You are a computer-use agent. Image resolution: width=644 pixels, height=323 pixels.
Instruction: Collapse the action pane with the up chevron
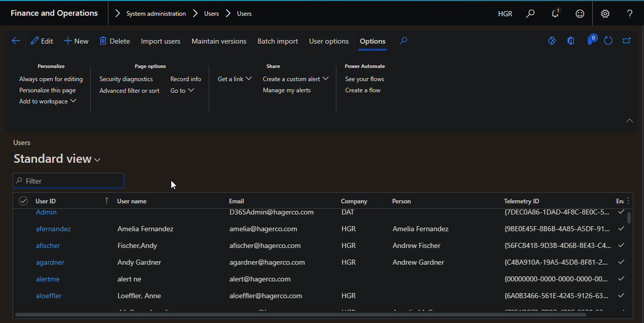629,121
